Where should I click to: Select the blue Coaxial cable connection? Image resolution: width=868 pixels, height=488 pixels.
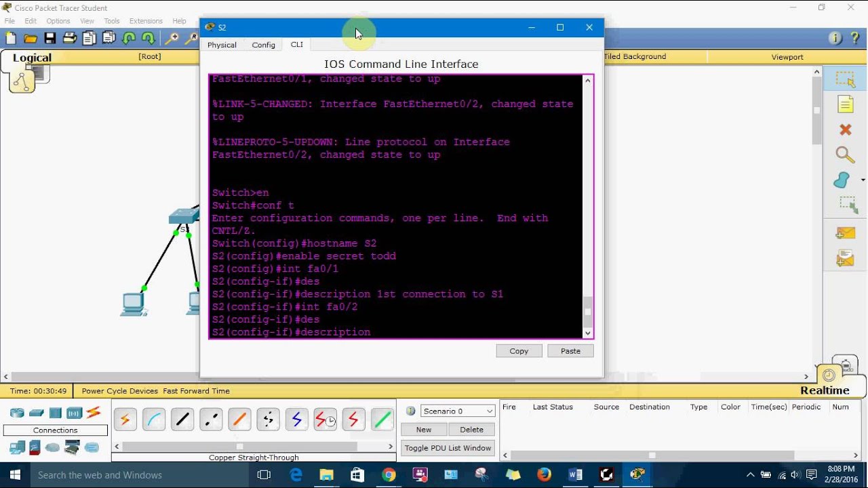point(296,420)
